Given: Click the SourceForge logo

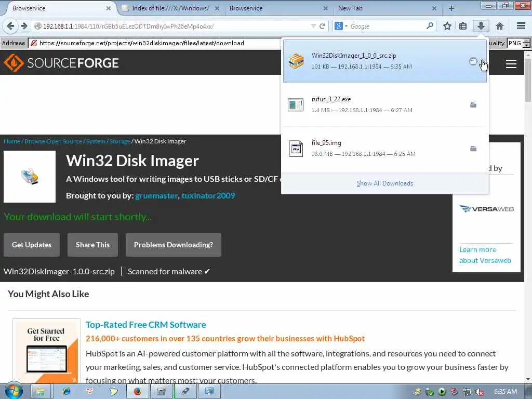Looking at the screenshot, I should pos(61,63).
